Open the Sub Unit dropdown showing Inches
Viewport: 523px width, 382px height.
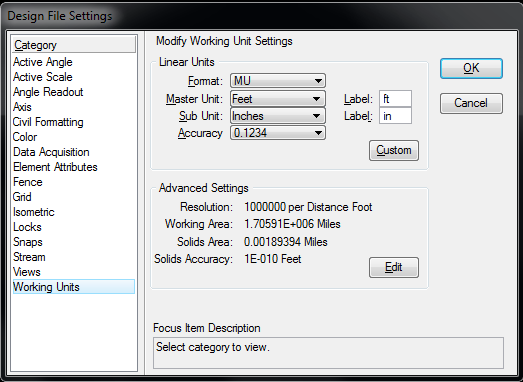click(x=278, y=116)
